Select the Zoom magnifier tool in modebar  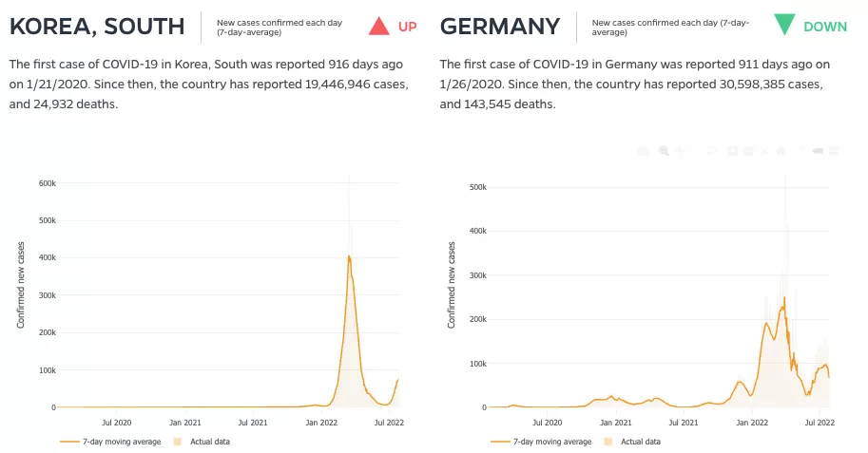click(664, 151)
